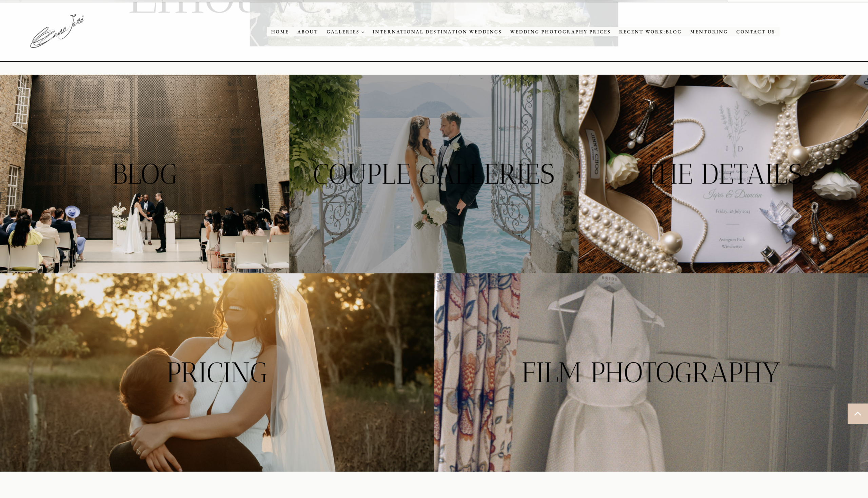Viewport: 868px width, 498px height.
Task: Open International Destination Weddings page
Action: 437,32
